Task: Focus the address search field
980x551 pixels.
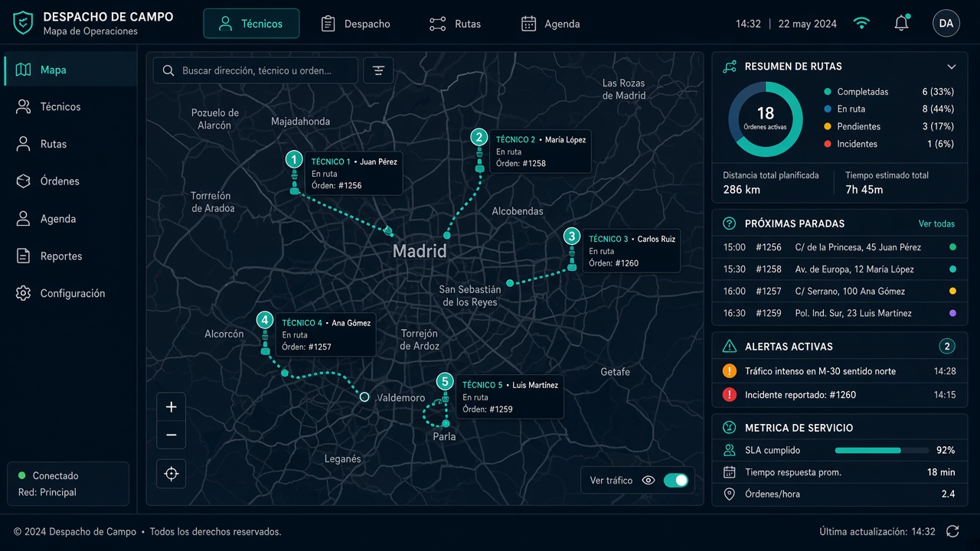Action: click(256, 70)
